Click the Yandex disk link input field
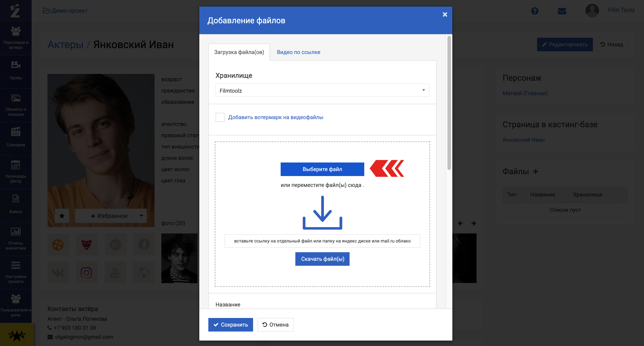 coord(322,241)
